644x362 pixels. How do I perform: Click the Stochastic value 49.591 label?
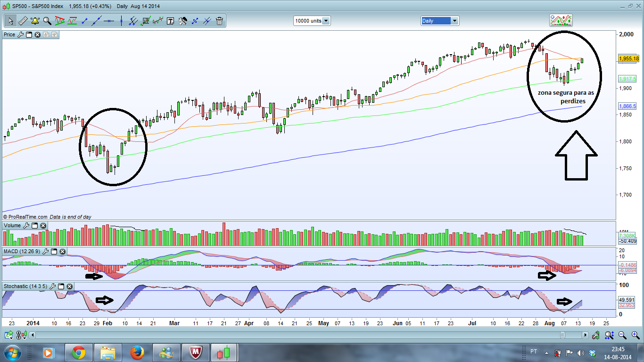point(627,300)
